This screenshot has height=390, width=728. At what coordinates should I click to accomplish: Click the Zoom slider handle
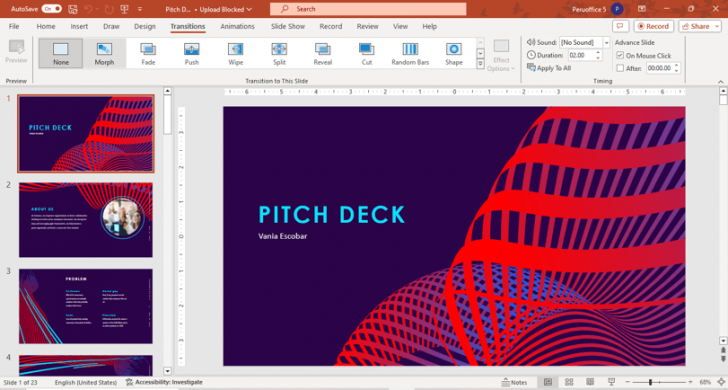click(650, 382)
